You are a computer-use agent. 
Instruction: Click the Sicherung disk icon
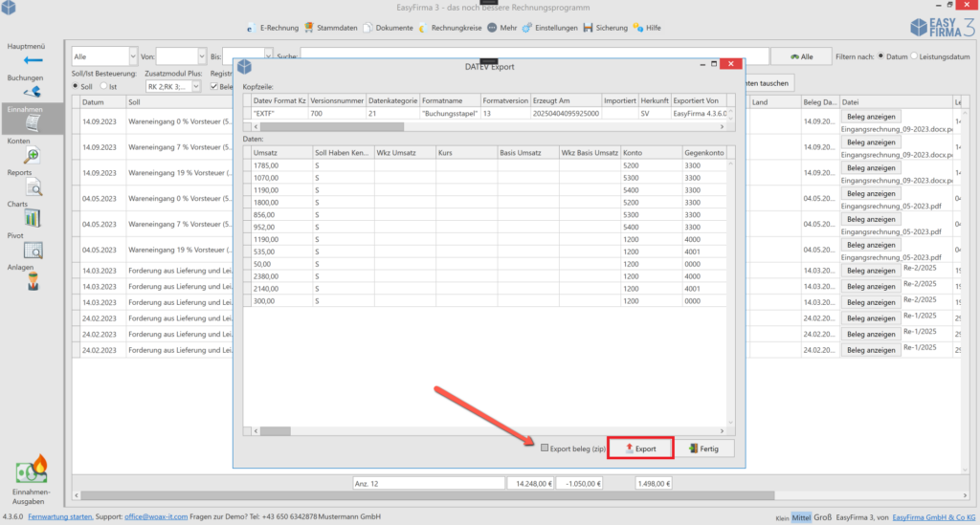pyautogui.click(x=588, y=28)
